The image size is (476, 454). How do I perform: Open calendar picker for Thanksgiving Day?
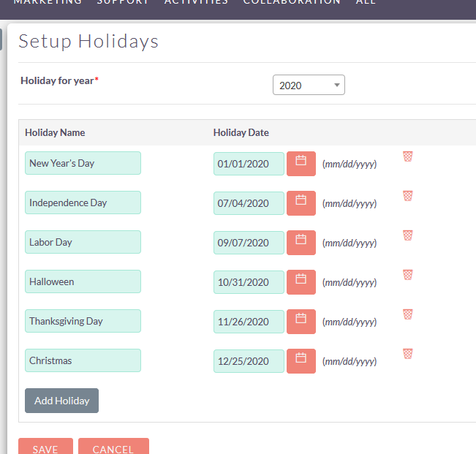coord(301,322)
